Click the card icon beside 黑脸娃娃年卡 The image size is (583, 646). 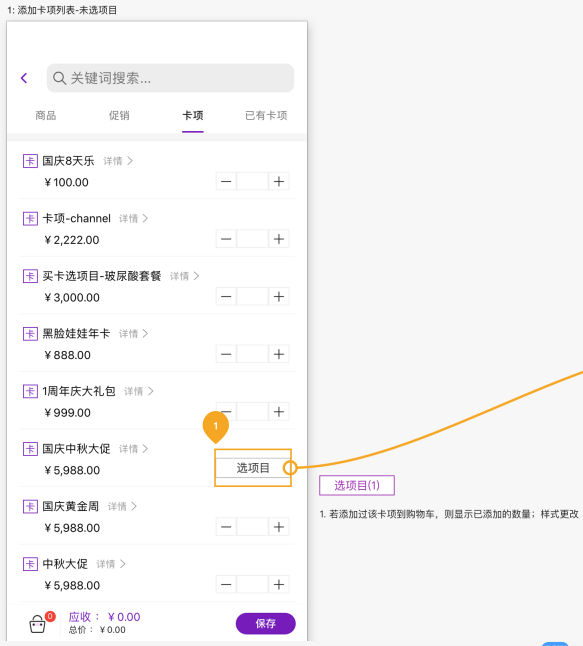click(30, 333)
